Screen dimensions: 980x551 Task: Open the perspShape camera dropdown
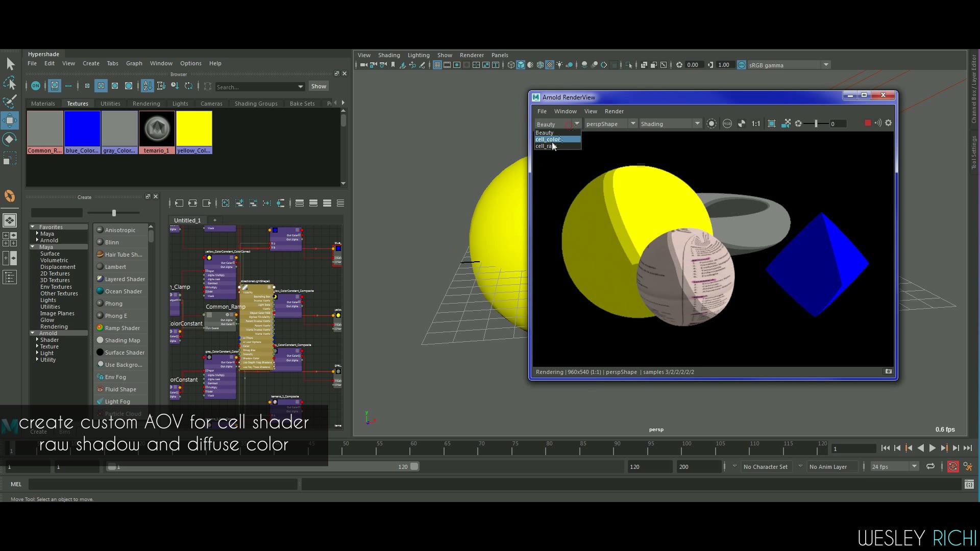633,123
